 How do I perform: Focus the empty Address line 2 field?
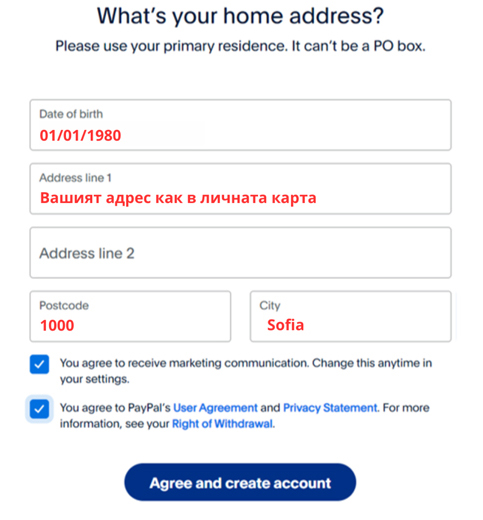pos(240,253)
